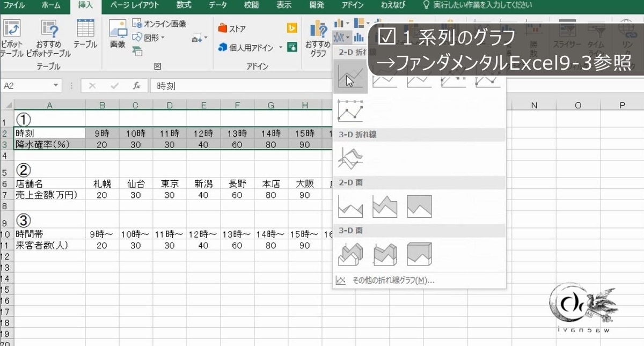This screenshot has height=346, width=644.
Task: Click cell 売上金額(万円)
Action: point(49,195)
